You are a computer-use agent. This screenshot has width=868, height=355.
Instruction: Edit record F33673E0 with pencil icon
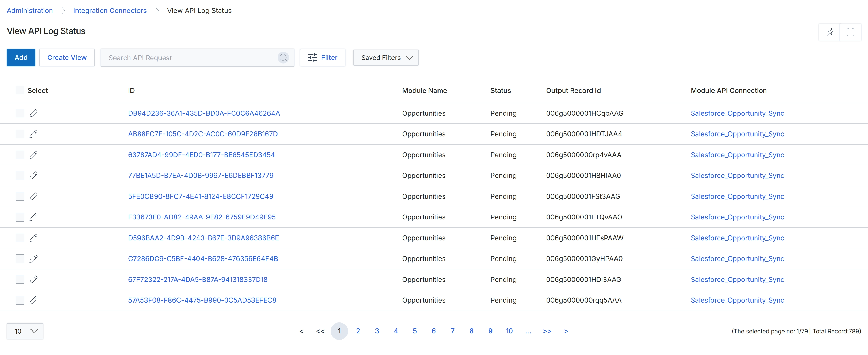click(x=33, y=217)
